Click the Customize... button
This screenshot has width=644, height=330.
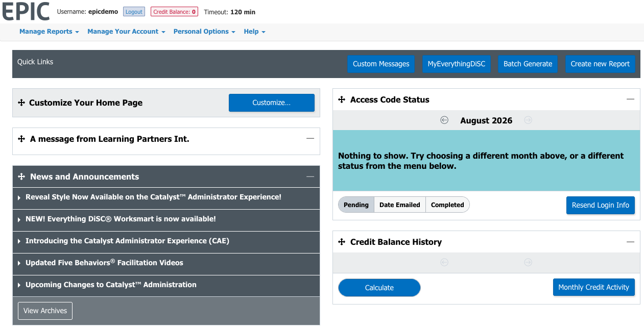coord(272,103)
